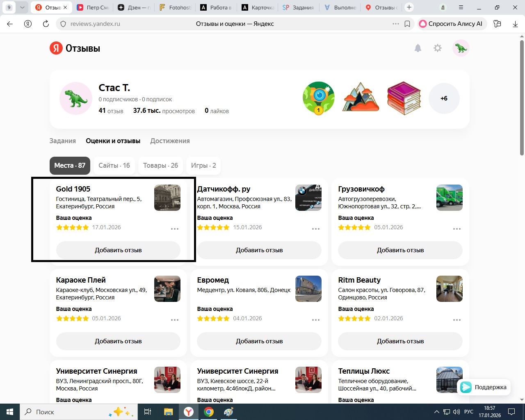
Task: Open the Поддержка support chat button
Action: [484, 387]
